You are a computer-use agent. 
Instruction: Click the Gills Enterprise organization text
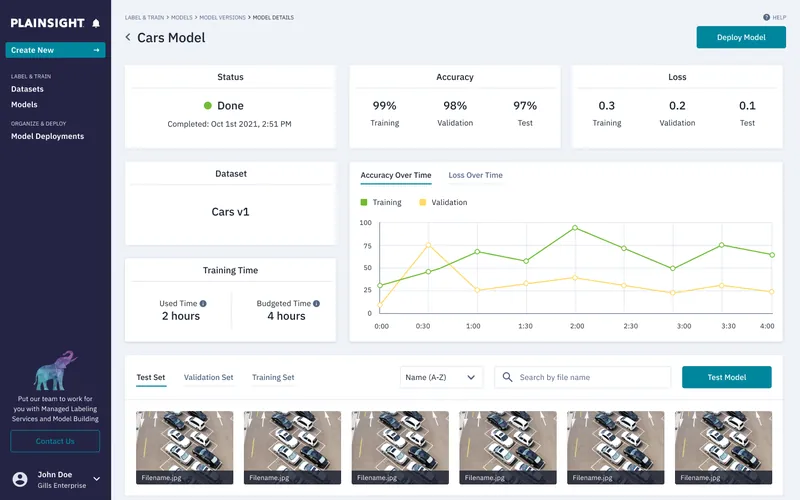click(x=62, y=486)
